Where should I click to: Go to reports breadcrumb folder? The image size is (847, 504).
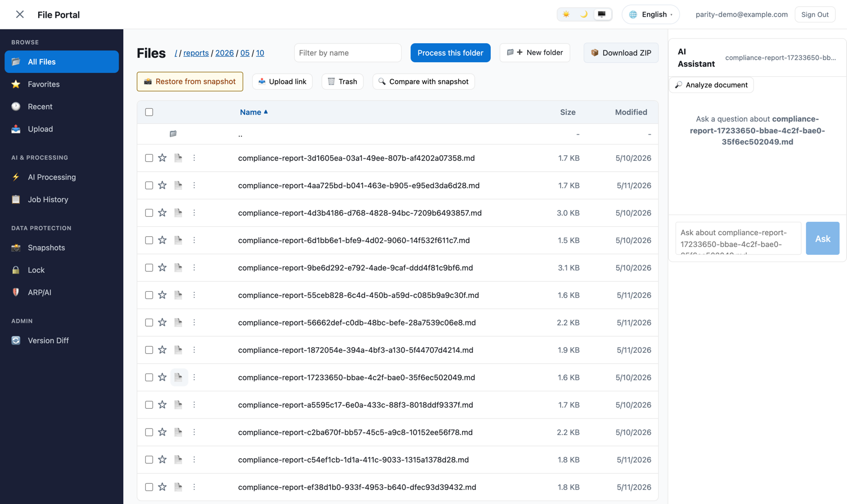point(196,53)
